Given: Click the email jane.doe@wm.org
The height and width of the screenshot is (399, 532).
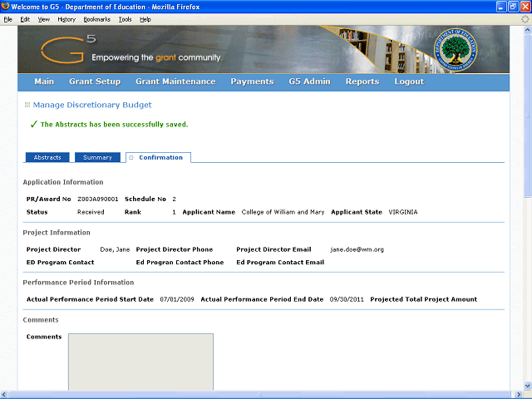Looking at the screenshot, I should point(357,249).
